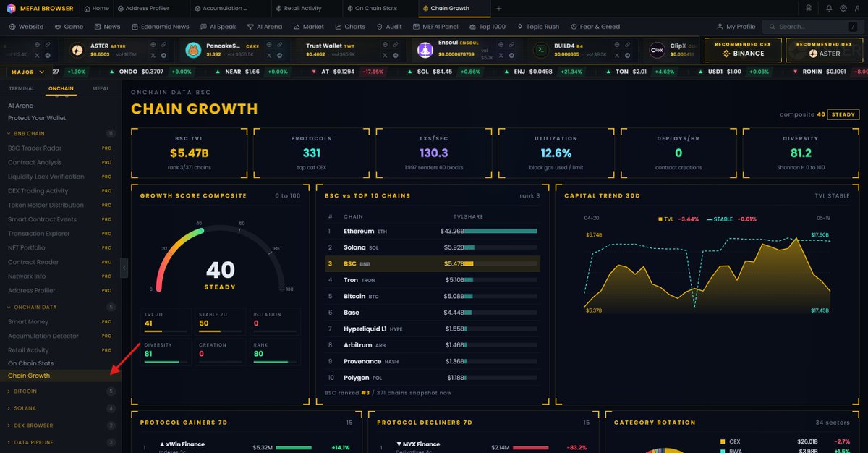Select the Hyperliquid L1 chain row

coord(433,329)
